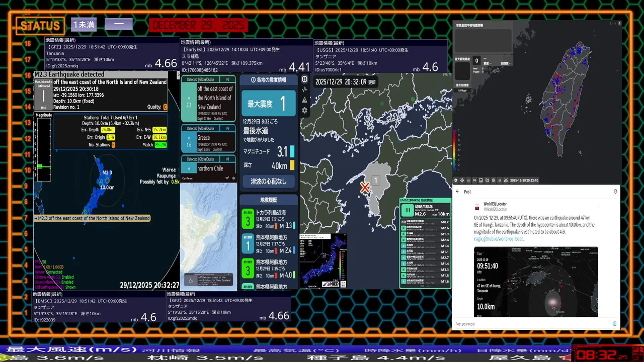
Task: Click the cyan magnitude 3.1 color bar
Action: tap(292, 151)
